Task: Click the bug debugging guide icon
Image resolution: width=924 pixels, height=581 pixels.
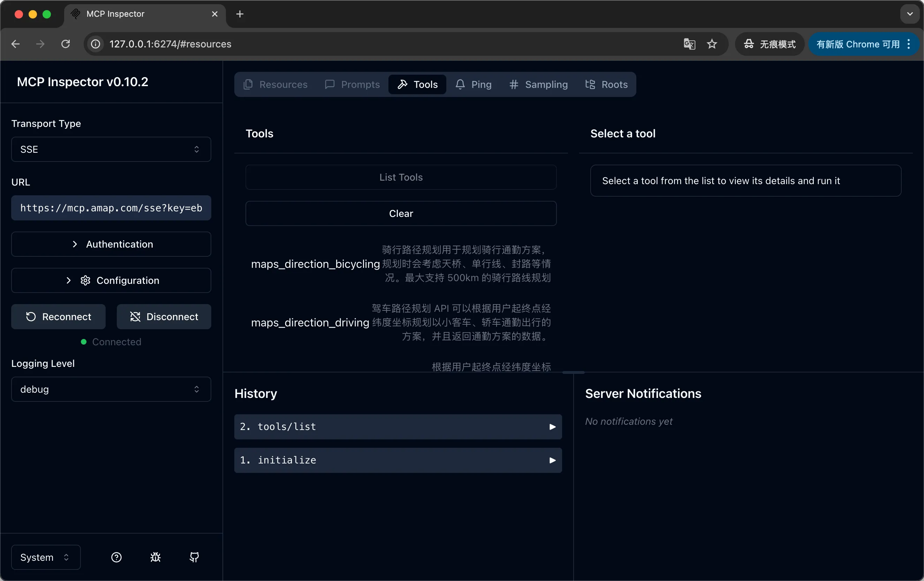Action: tap(156, 557)
